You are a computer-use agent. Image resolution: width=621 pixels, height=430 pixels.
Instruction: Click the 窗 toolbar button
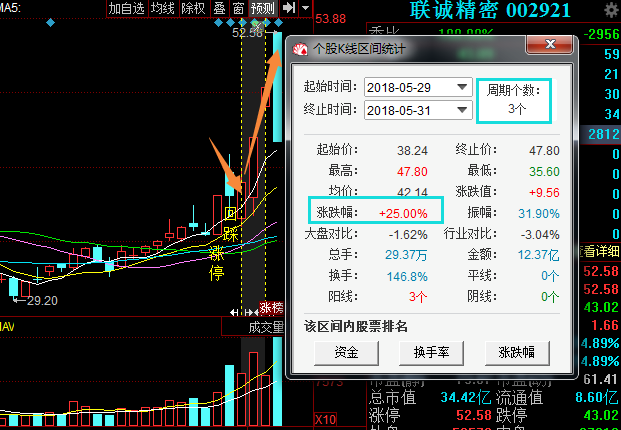(238, 8)
